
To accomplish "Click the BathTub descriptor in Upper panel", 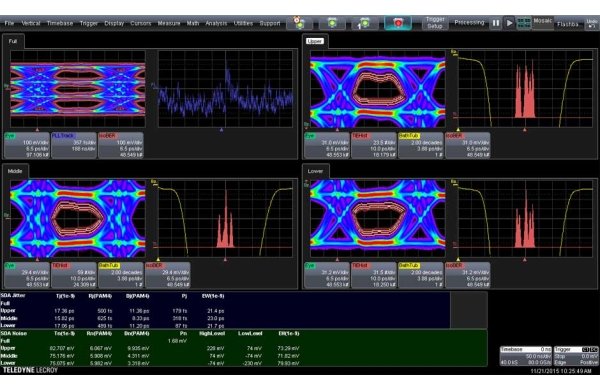I will tap(421, 145).
